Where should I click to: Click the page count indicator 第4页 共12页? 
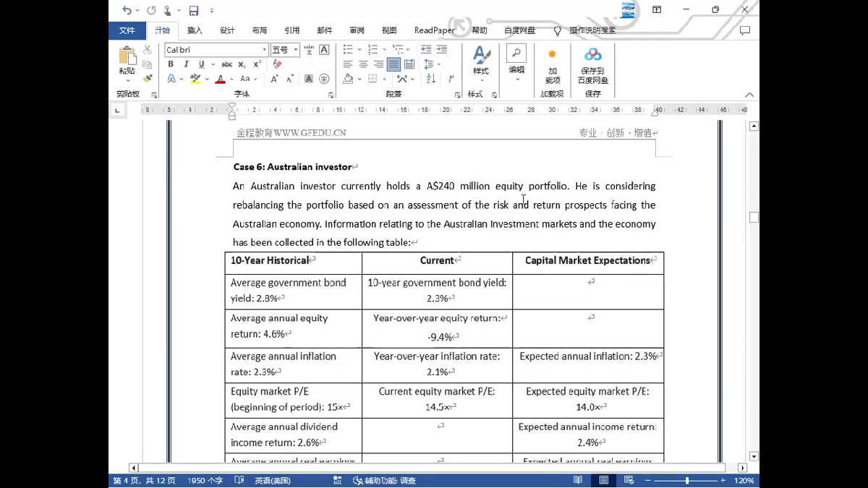[x=144, y=481]
